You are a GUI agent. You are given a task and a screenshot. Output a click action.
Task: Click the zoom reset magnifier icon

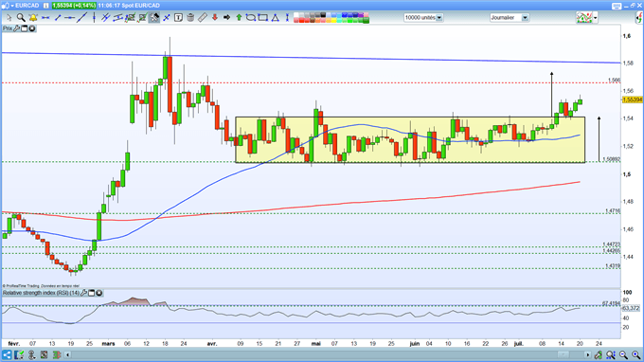click(611, 354)
